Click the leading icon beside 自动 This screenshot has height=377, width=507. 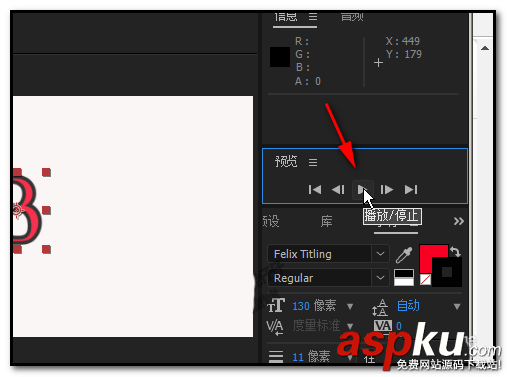point(380,307)
